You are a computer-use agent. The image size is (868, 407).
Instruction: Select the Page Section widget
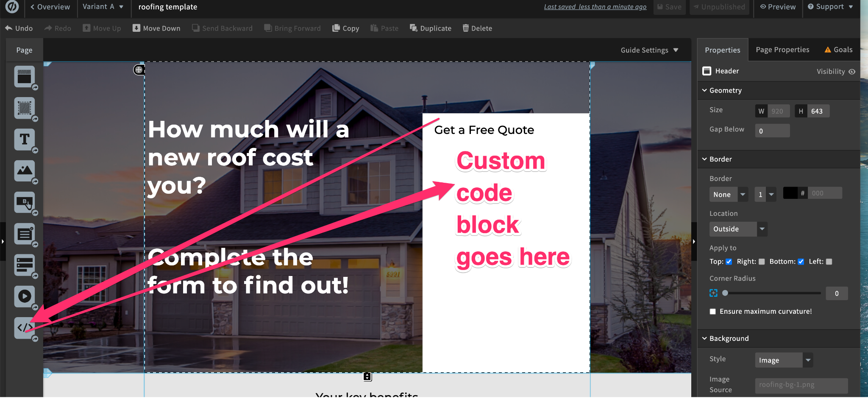24,77
